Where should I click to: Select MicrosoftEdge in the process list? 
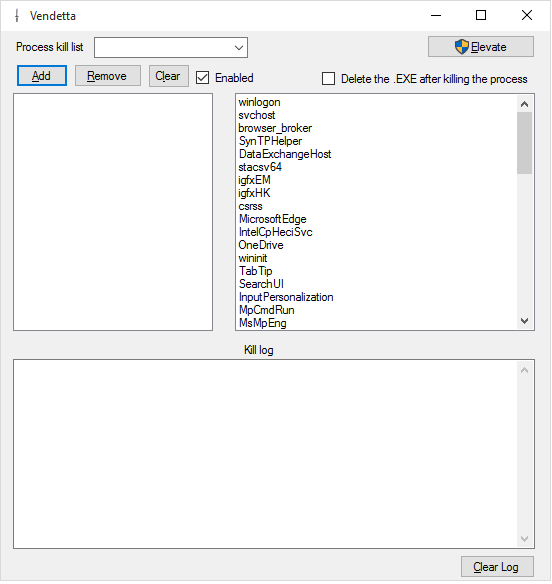point(273,219)
